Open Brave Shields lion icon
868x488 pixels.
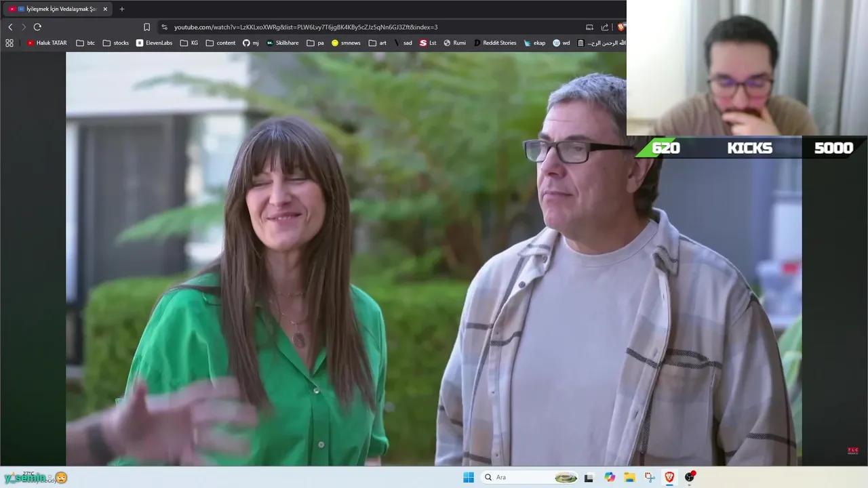(x=620, y=27)
